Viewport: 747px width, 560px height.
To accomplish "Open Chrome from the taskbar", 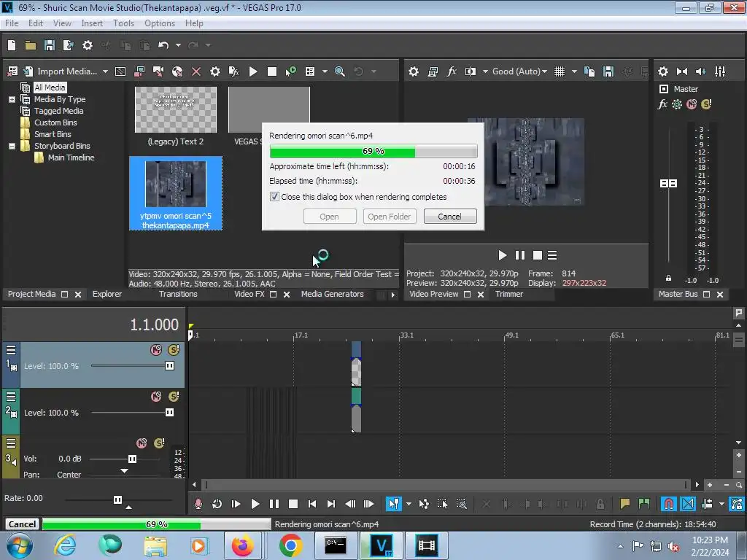I will [x=290, y=545].
